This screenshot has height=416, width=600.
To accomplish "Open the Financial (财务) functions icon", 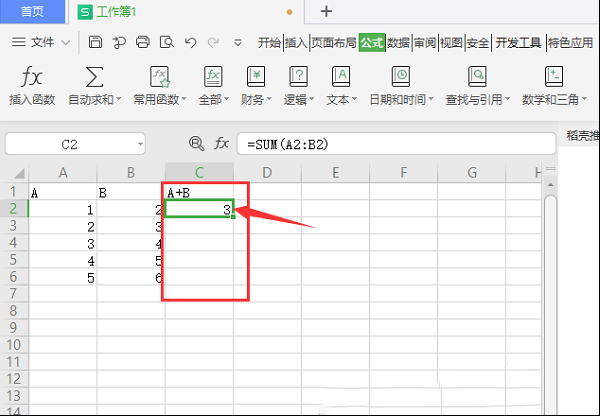I will pyautogui.click(x=256, y=77).
